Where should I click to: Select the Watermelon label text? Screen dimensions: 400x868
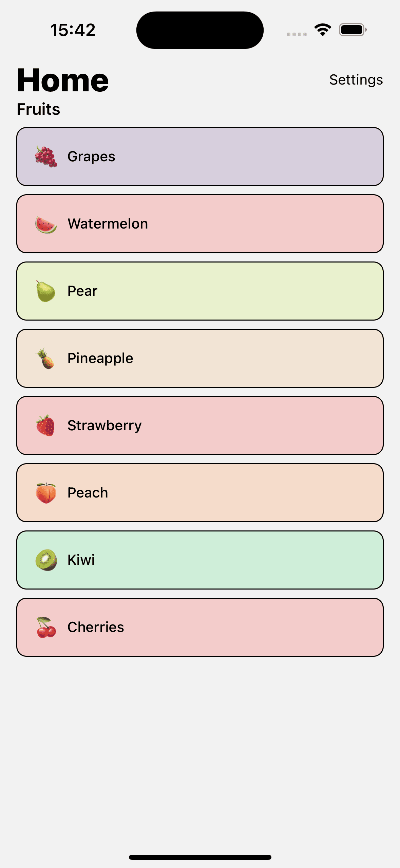click(x=108, y=224)
